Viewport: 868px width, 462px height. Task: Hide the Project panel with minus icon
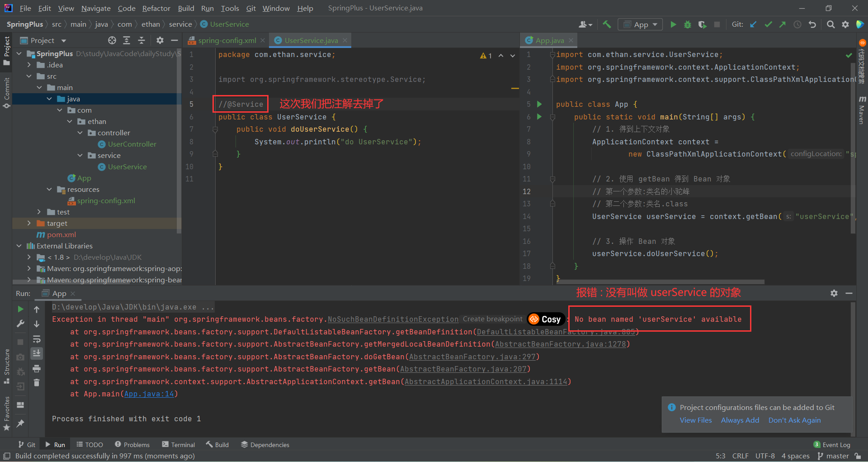[x=175, y=40]
